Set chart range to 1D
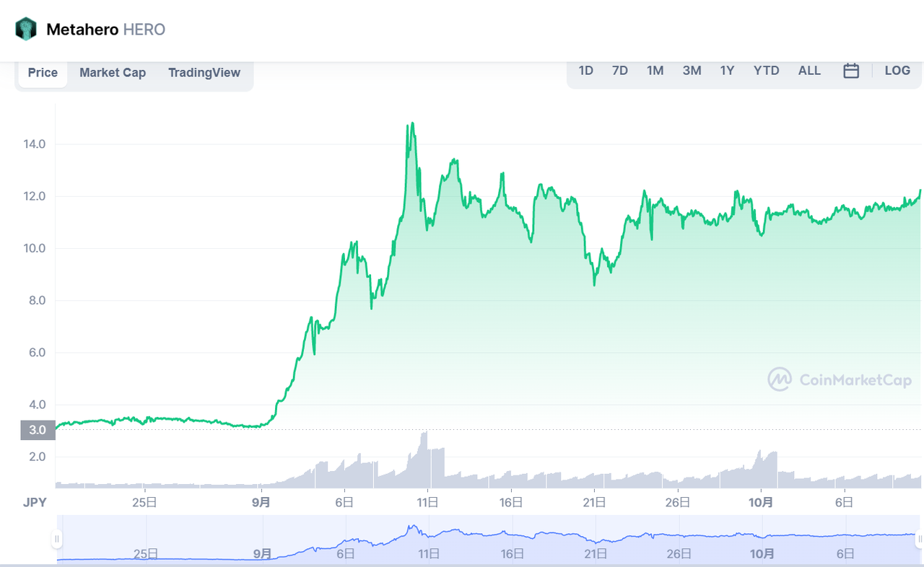This screenshot has width=924, height=567. click(586, 71)
